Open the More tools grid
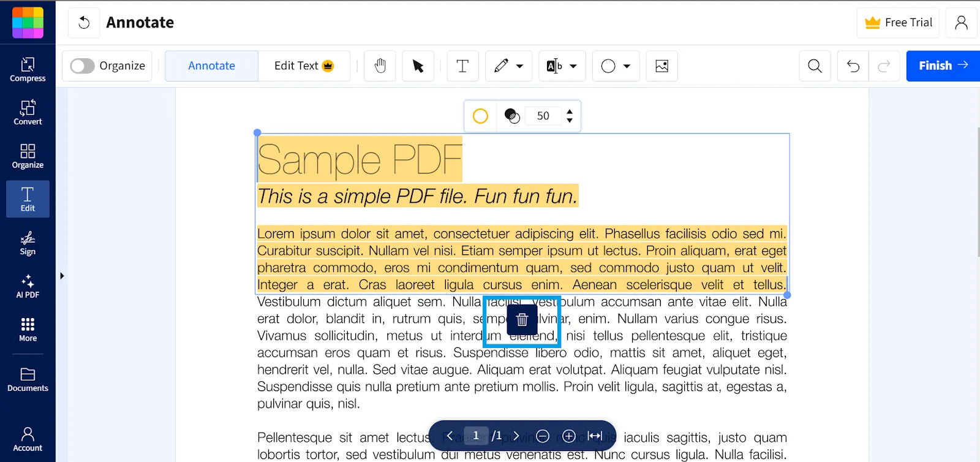 [x=28, y=330]
